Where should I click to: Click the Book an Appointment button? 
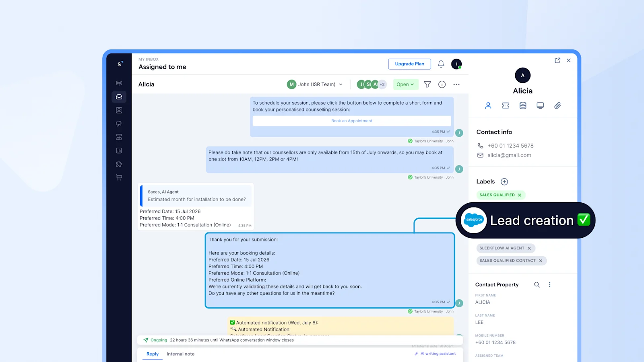[x=352, y=121]
